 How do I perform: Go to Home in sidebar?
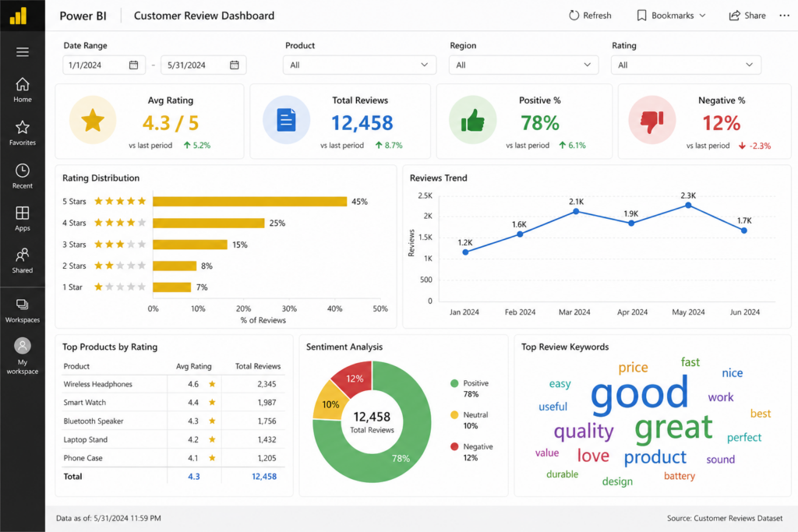click(x=23, y=90)
